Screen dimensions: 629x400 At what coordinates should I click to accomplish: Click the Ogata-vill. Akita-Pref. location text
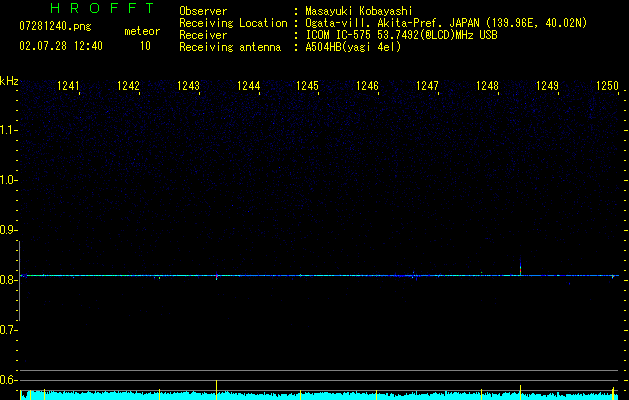pos(392,23)
